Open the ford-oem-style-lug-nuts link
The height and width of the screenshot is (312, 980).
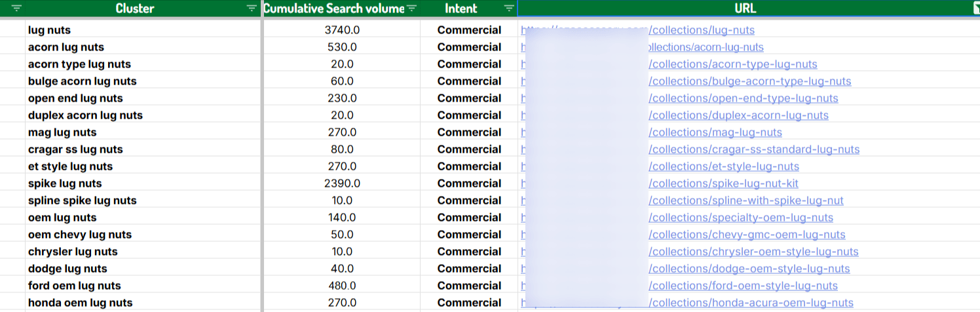[743, 286]
